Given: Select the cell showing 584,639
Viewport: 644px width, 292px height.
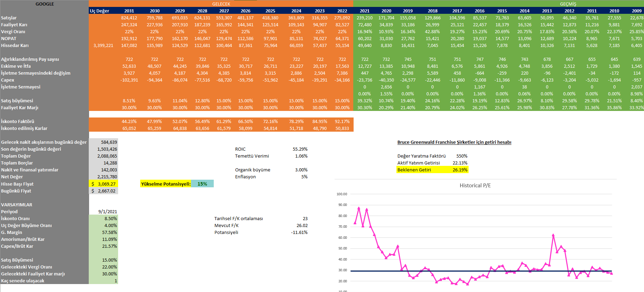Looking at the screenshot, I should coord(104,142).
